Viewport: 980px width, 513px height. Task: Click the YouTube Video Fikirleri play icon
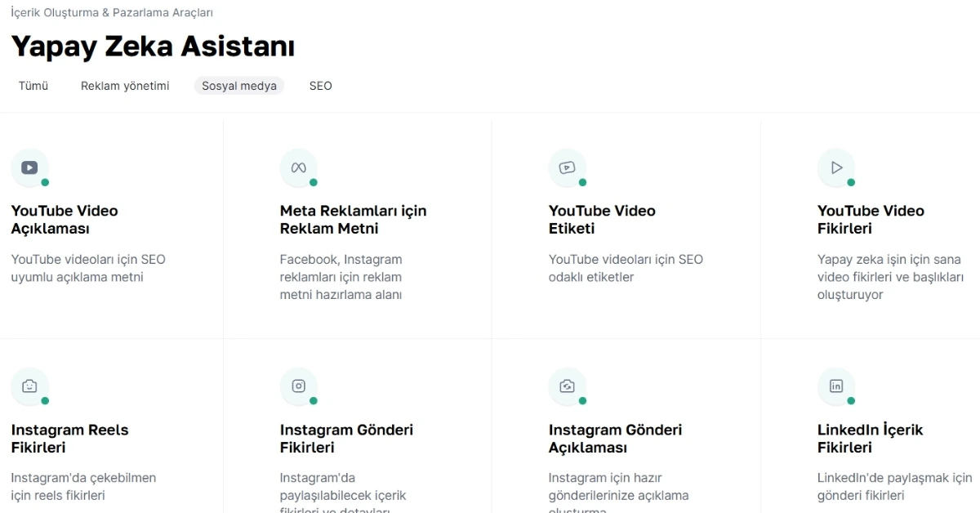835,167
